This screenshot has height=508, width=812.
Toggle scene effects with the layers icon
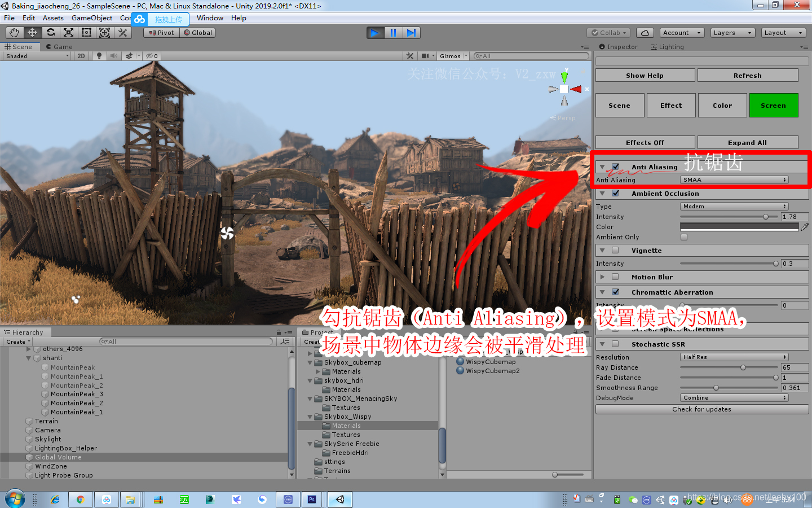(x=130, y=56)
